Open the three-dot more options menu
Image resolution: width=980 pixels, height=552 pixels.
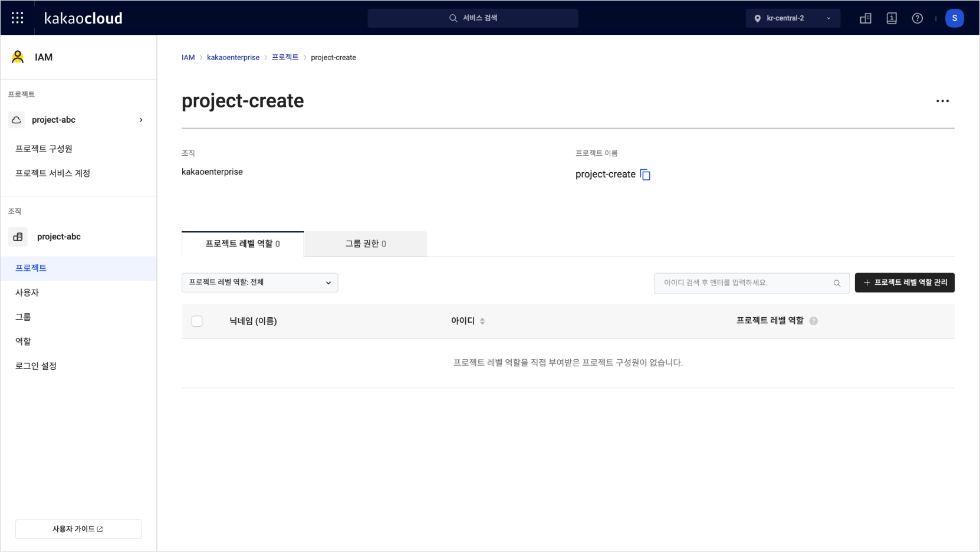(942, 101)
